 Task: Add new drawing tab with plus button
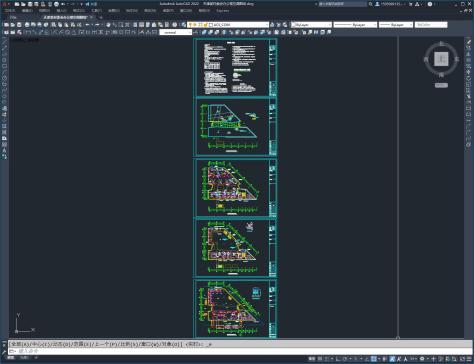click(x=101, y=17)
